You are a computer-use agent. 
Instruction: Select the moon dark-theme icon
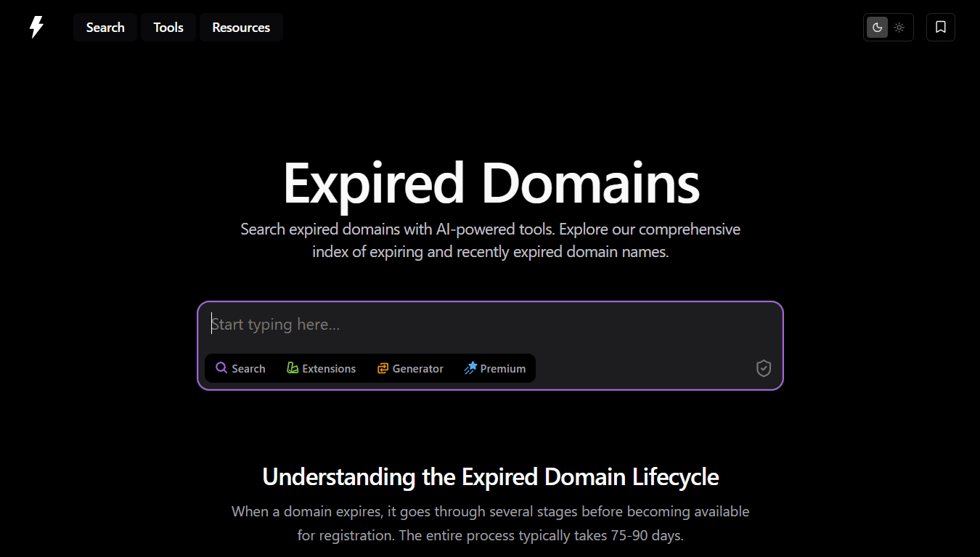877,27
